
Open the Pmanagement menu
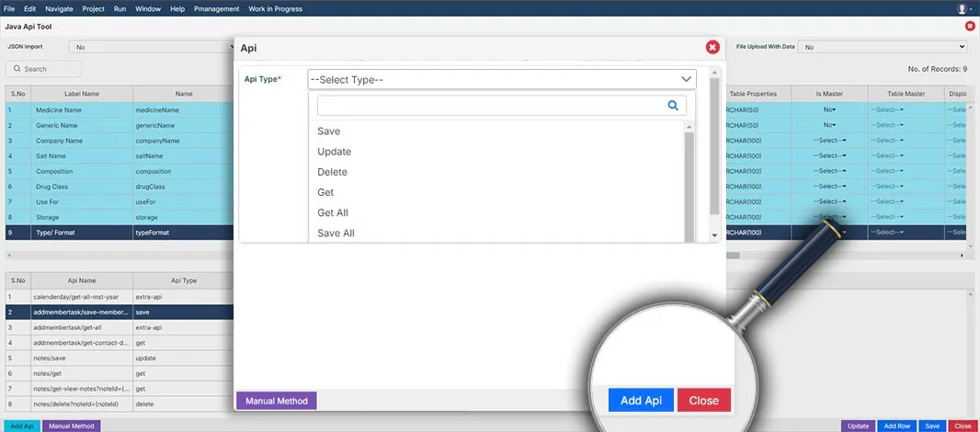click(x=216, y=9)
